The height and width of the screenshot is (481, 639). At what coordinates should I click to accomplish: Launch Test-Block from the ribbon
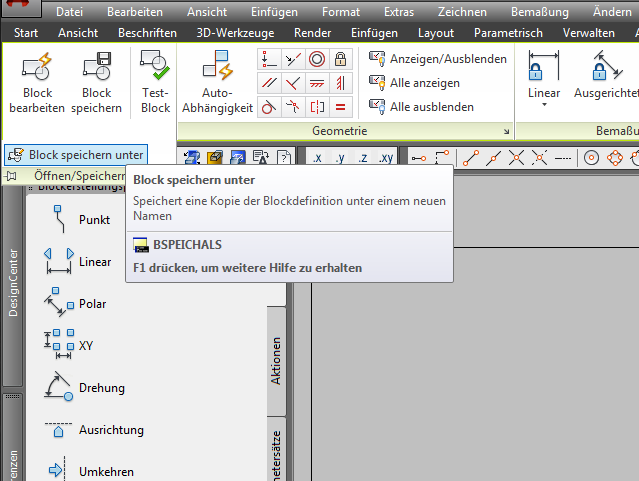(x=155, y=83)
